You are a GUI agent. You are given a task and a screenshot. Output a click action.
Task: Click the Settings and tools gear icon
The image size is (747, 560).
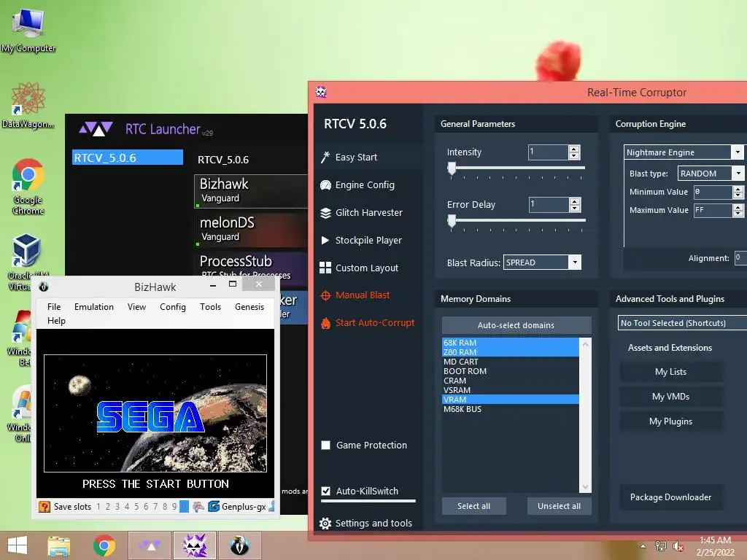(325, 524)
